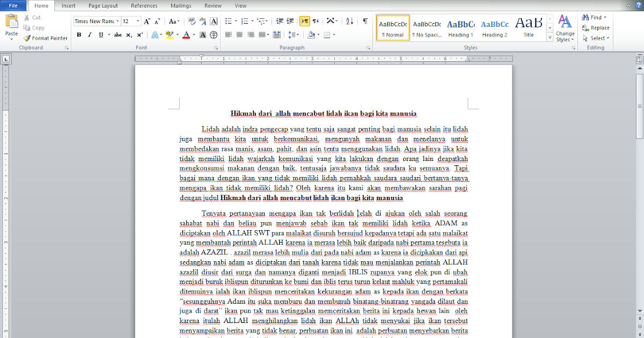Toggle Show/Hide paragraph marks
This screenshot has width=644, height=338.
tap(365, 21)
